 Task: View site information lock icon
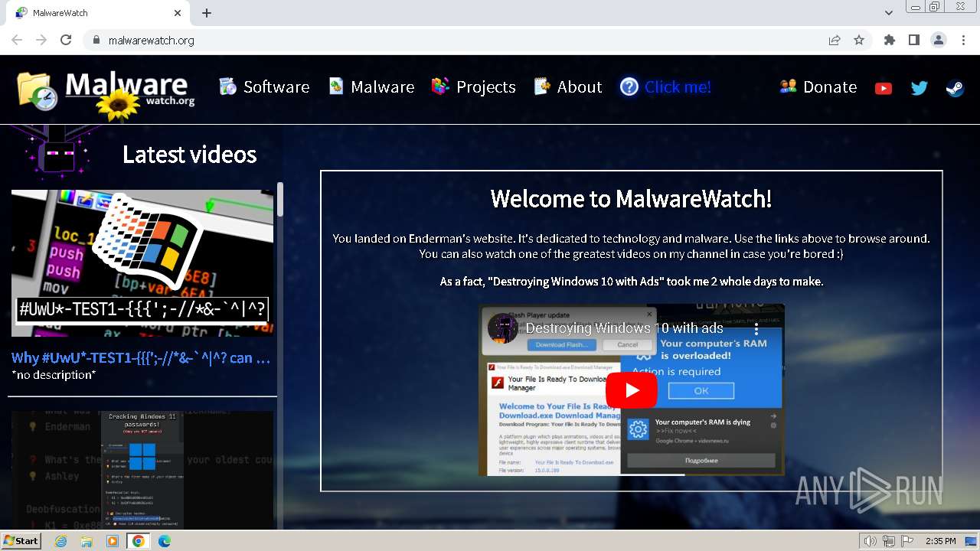tap(96, 40)
